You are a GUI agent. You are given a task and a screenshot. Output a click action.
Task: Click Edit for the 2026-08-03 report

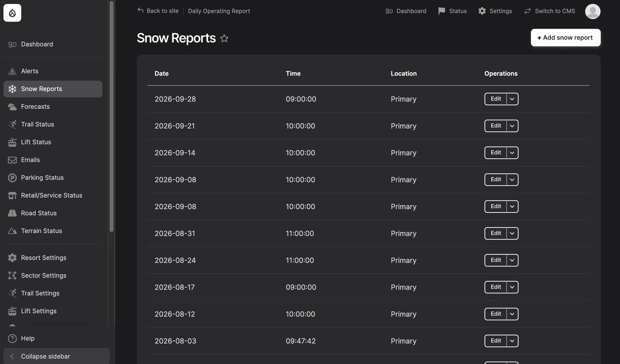point(496,341)
